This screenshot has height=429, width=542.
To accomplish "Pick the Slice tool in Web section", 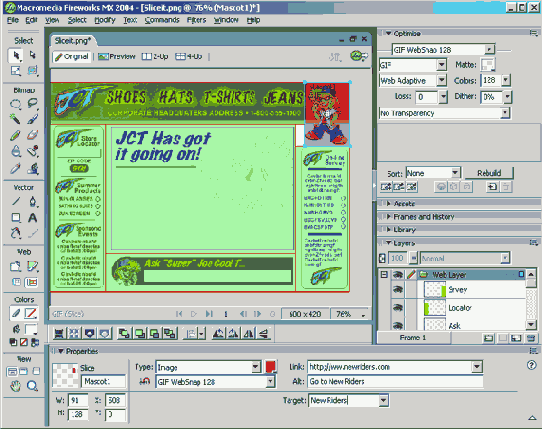I will click(x=32, y=267).
